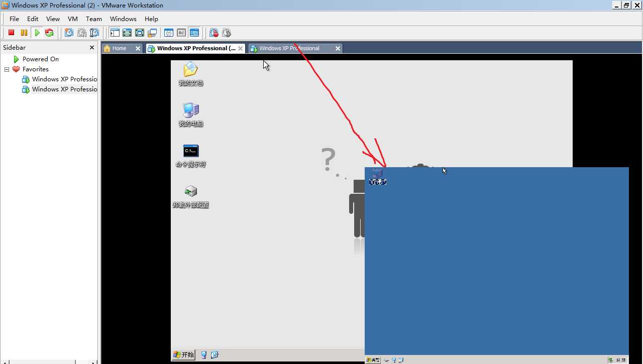Close the Sidebar panel with its X

click(91, 47)
